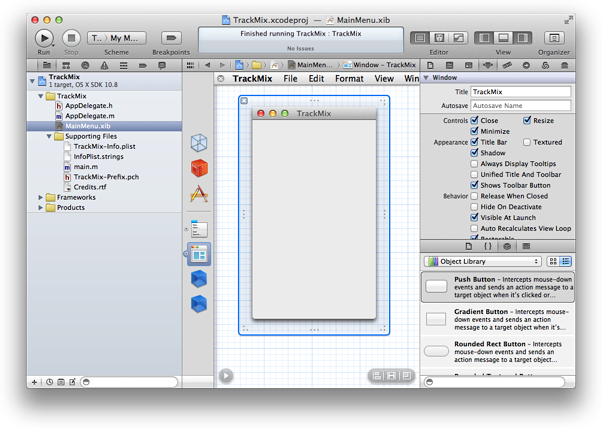The image size is (602, 428).
Task: Show the Log navigator
Action: coord(162,65)
